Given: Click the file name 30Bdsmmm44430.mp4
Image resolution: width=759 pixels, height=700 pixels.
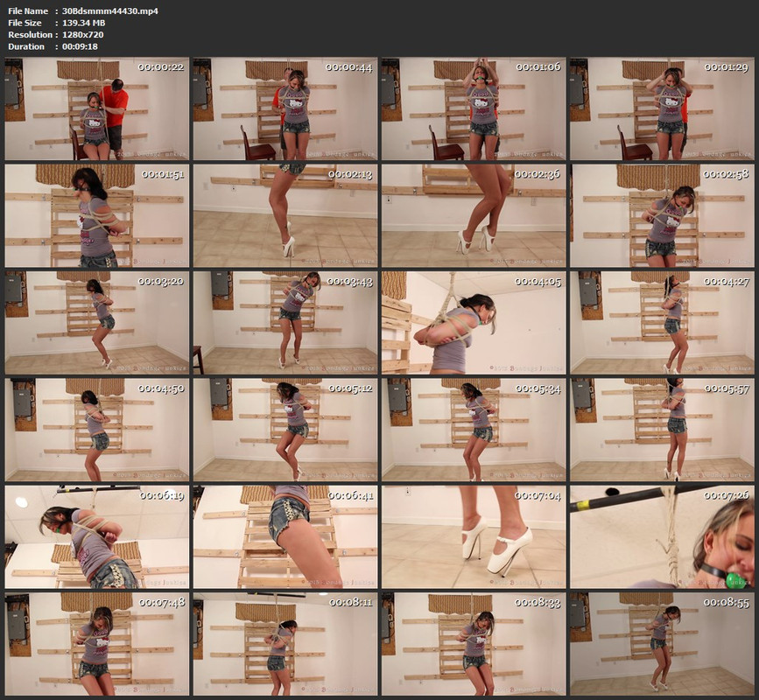Looking at the screenshot, I should click(110, 10).
